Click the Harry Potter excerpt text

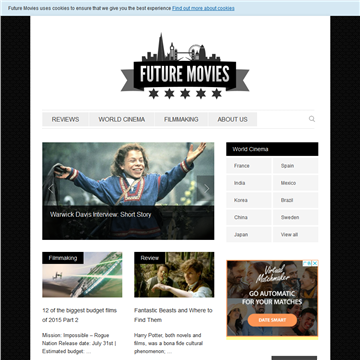coord(168,343)
